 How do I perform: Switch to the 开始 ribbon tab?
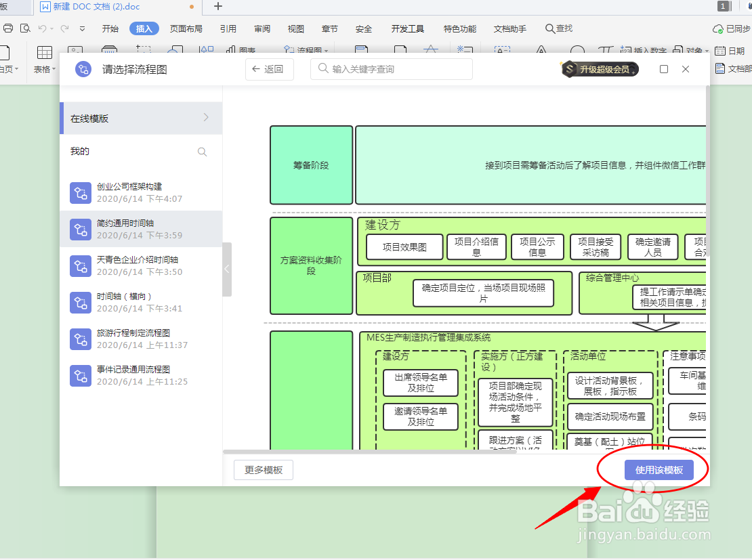pos(110,28)
